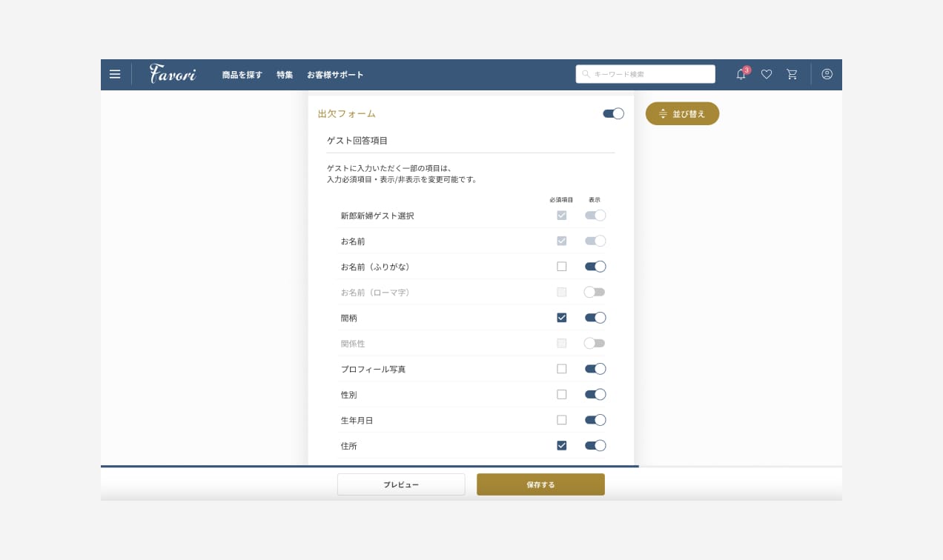Click the 並び替え button
The image size is (943, 560).
point(682,113)
